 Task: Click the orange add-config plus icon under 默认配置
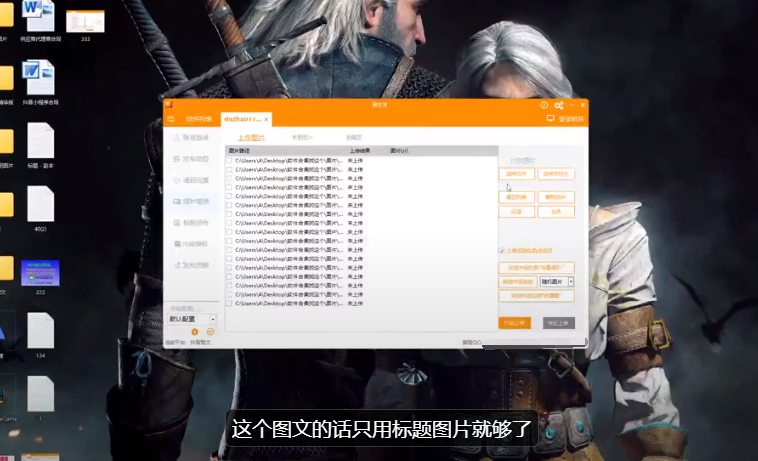pyautogui.click(x=210, y=331)
